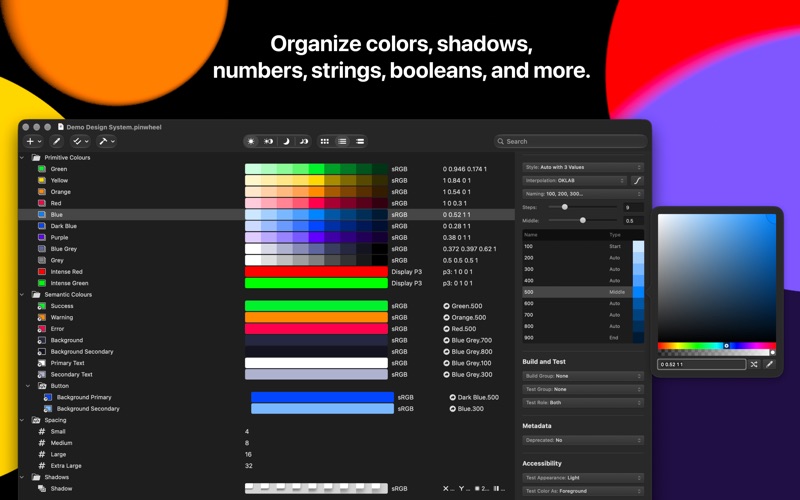
Task: Switch to light high-contrast appearance icon
Action: click(268, 141)
